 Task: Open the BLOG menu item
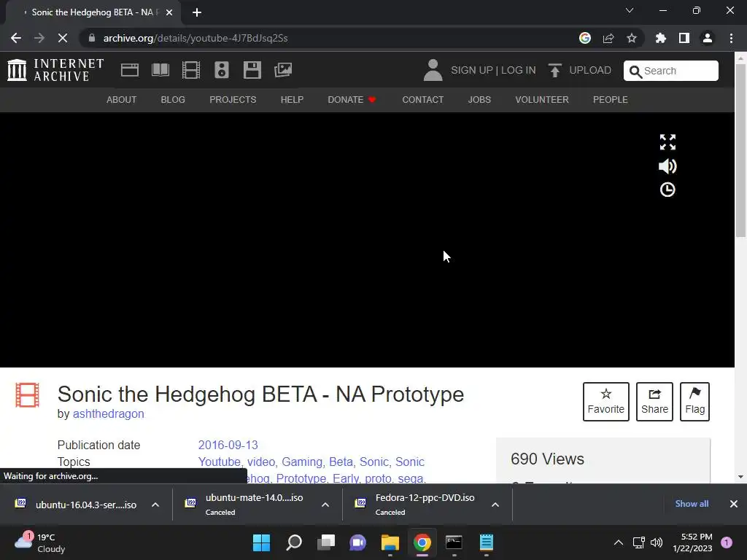click(173, 99)
